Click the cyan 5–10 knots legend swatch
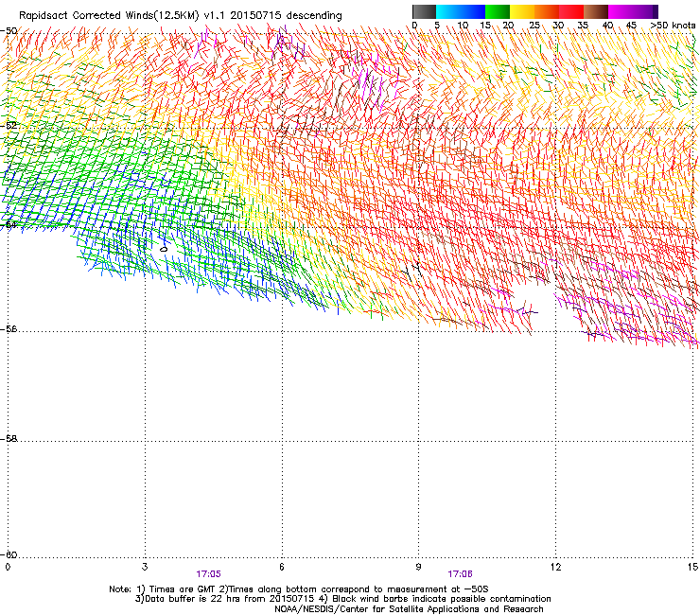The height and width of the screenshot is (615, 700). pyautogui.click(x=448, y=11)
